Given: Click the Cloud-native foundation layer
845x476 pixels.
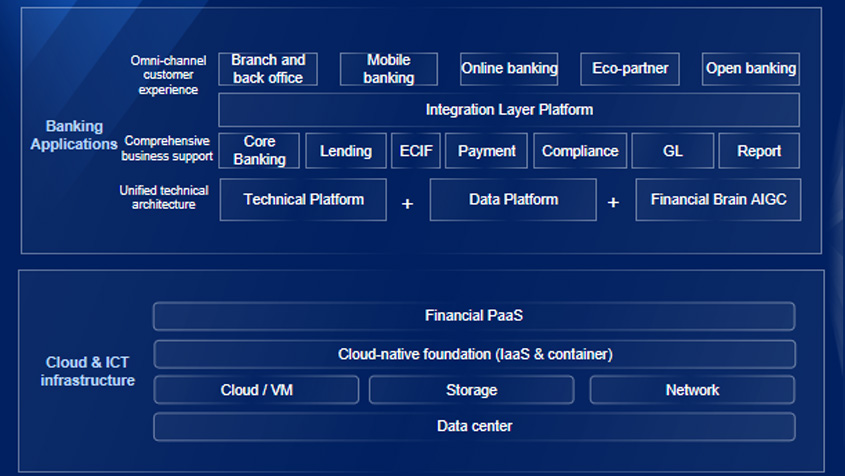Looking at the screenshot, I should [474, 354].
